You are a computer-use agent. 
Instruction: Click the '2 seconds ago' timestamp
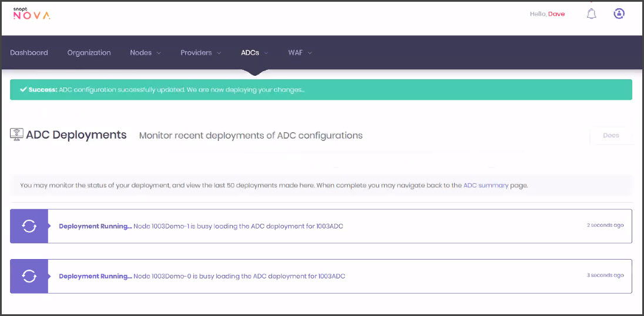point(605,225)
